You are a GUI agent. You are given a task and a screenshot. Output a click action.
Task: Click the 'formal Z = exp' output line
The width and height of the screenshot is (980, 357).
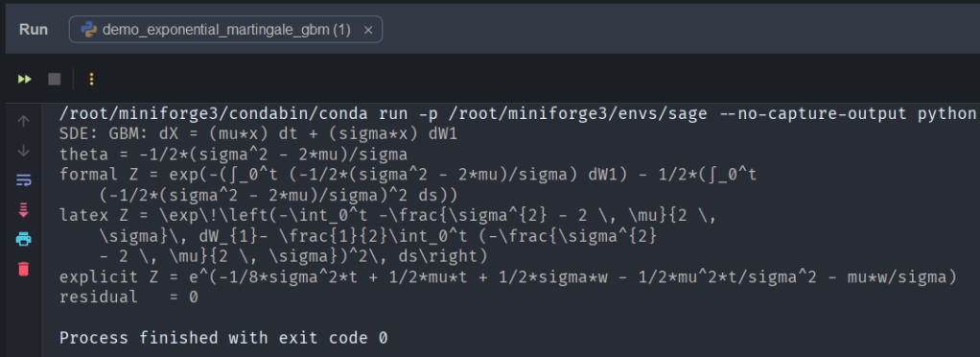pyautogui.click(x=408, y=175)
